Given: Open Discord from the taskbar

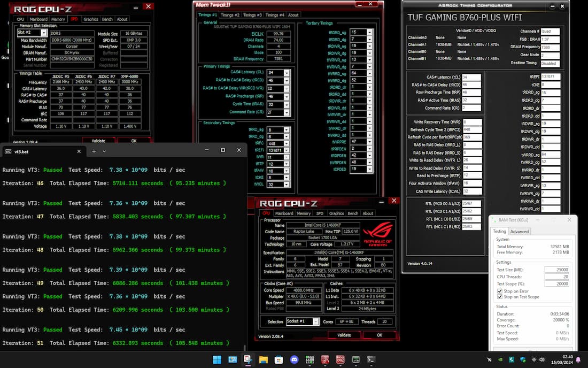Looking at the screenshot, I should [x=295, y=360].
